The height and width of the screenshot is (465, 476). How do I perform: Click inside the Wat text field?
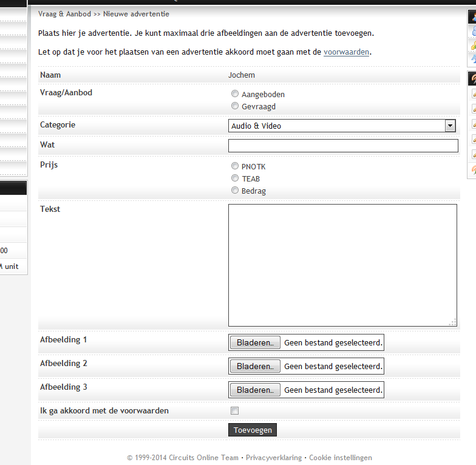coord(343,146)
